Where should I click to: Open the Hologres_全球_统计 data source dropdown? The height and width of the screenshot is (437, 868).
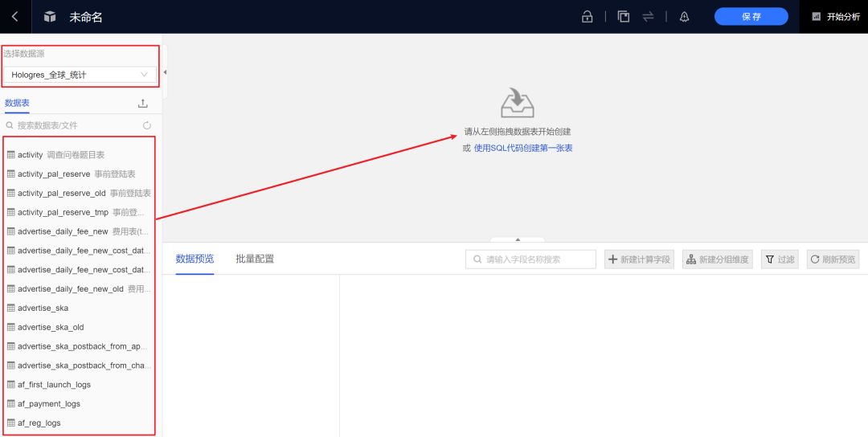pos(80,75)
